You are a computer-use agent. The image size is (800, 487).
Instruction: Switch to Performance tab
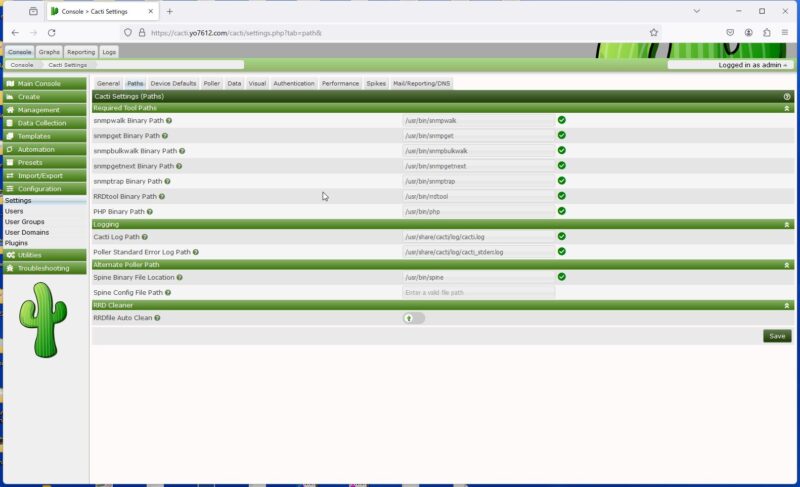coord(340,84)
